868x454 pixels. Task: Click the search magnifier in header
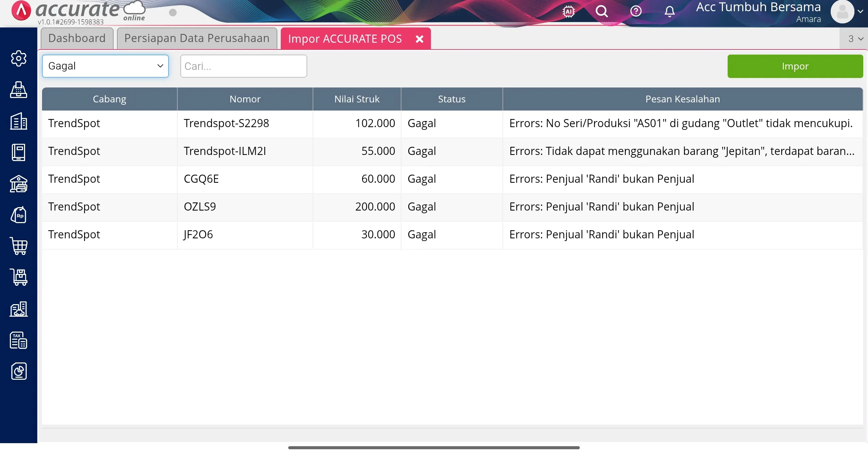pos(602,12)
